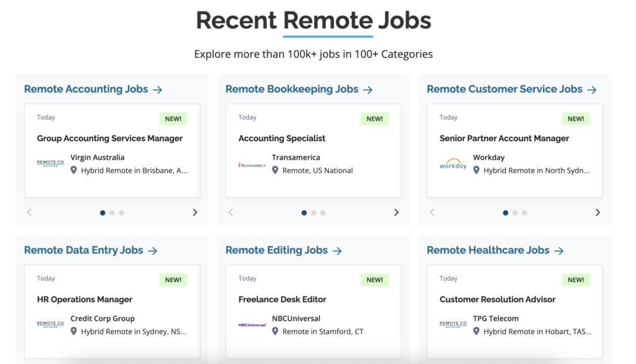This screenshot has height=364, width=636.
Task: Click the Transamerica company logo
Action: click(252, 165)
